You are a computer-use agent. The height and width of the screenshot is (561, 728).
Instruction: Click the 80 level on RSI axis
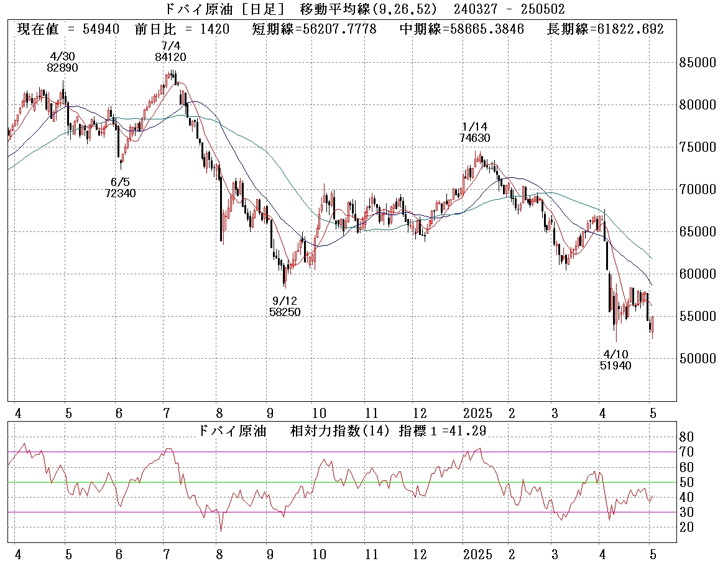(687, 436)
